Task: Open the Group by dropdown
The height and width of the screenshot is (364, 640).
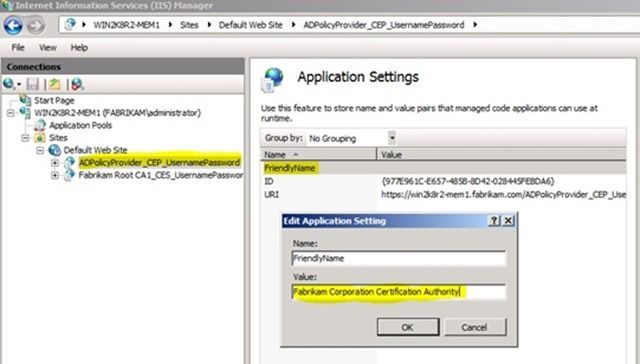Action: tap(391, 138)
